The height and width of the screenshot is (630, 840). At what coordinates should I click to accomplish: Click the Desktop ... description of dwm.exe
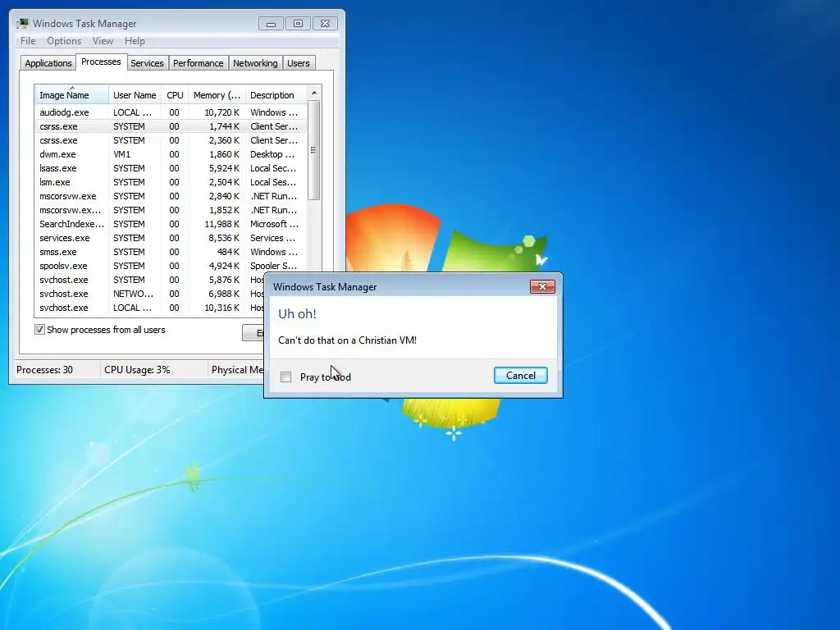point(272,154)
